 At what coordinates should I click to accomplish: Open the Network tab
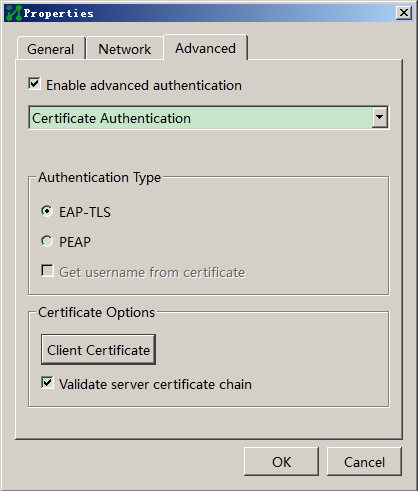pyautogui.click(x=125, y=49)
